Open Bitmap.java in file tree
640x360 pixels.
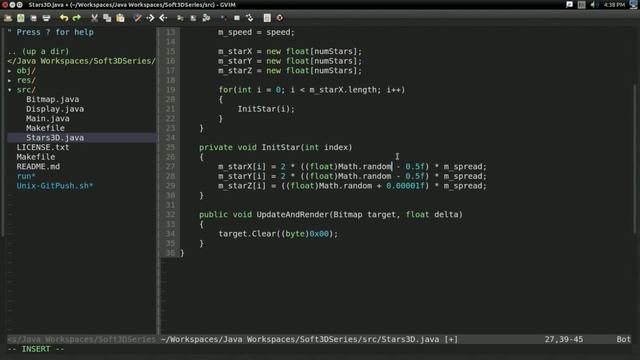(53, 100)
